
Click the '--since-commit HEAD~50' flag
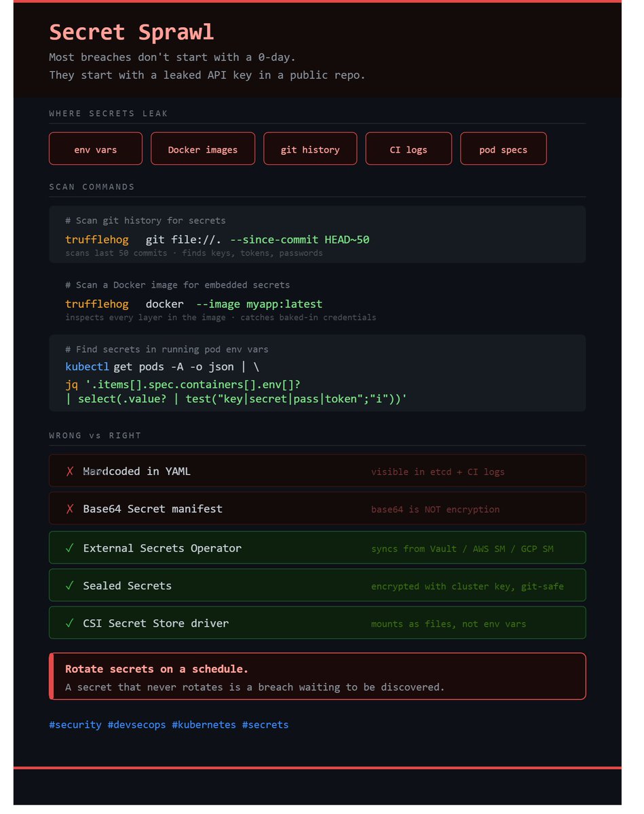pos(299,239)
